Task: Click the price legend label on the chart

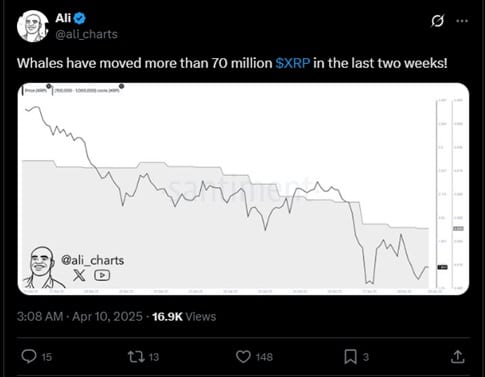Action: pyautogui.click(x=37, y=90)
